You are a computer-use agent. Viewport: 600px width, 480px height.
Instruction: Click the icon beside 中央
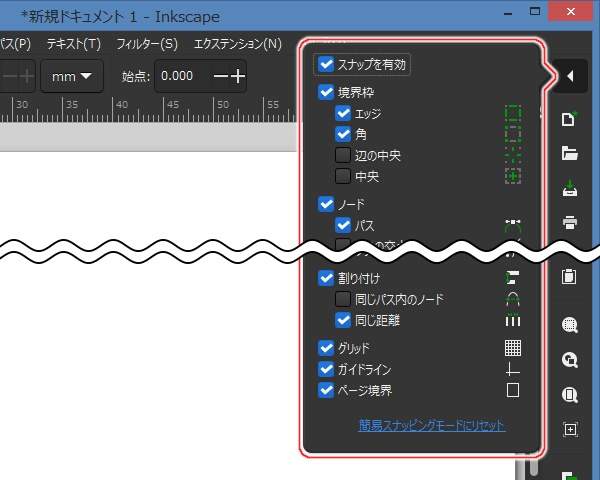(x=513, y=176)
